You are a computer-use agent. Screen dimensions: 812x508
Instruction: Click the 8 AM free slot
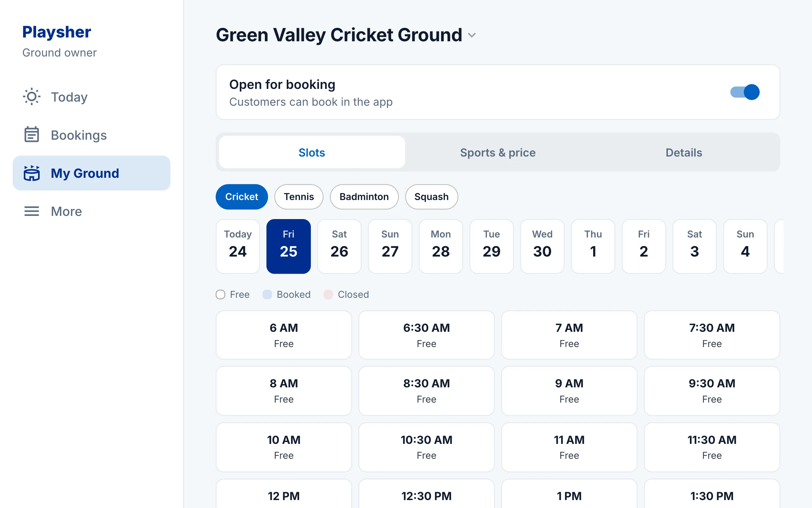(284, 391)
